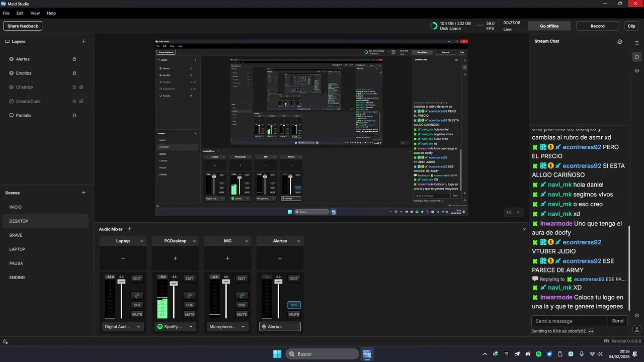Viewport: 644px width, 362px height.
Task: Start recording with the Record button
Action: pyautogui.click(x=598, y=26)
